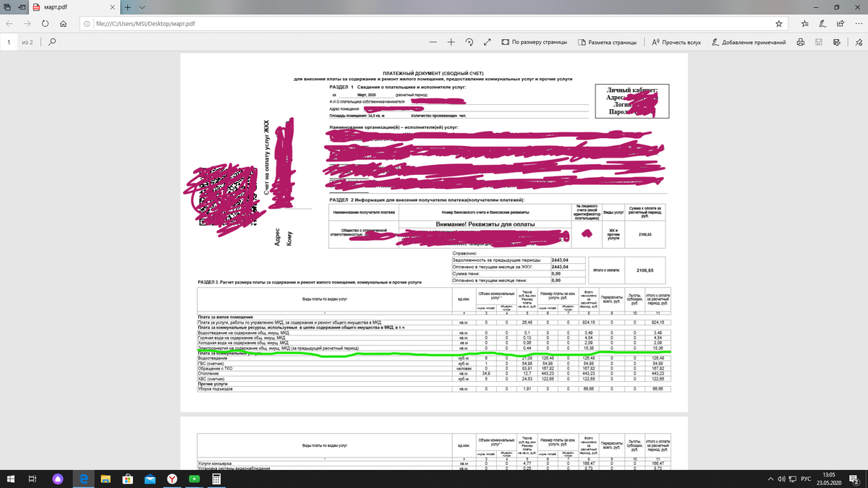Select the март.pdf tab
Viewport: 868px width, 488px height.
tap(75, 7)
